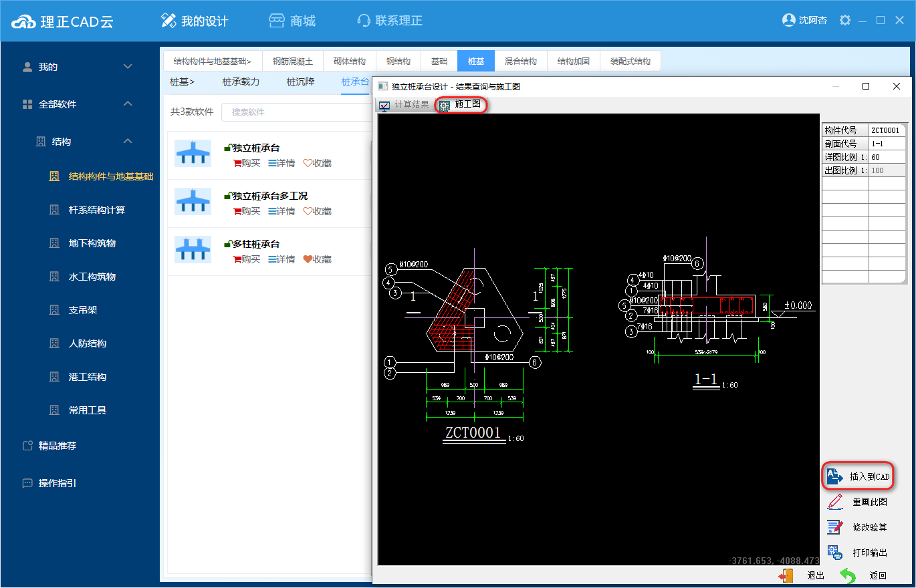Switch to 结构加固 tab
Screen dimensions: 916x588
[x=574, y=61]
